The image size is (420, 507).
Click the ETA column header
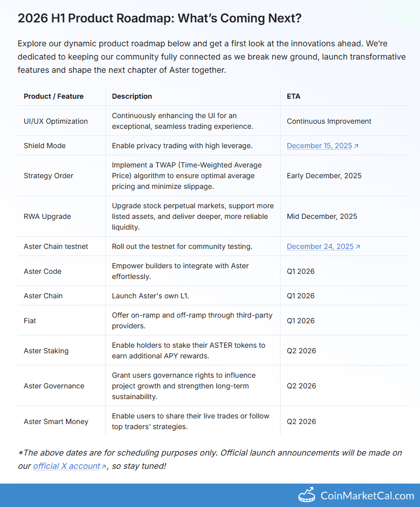pyautogui.click(x=293, y=96)
